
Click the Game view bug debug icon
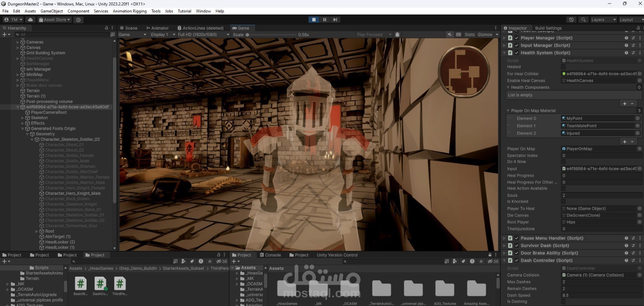pos(397,35)
